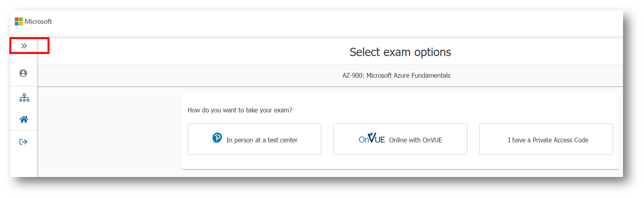Viewport: 644px width, 198px height.
Task: Click the How do you want question text
Action: (240, 110)
